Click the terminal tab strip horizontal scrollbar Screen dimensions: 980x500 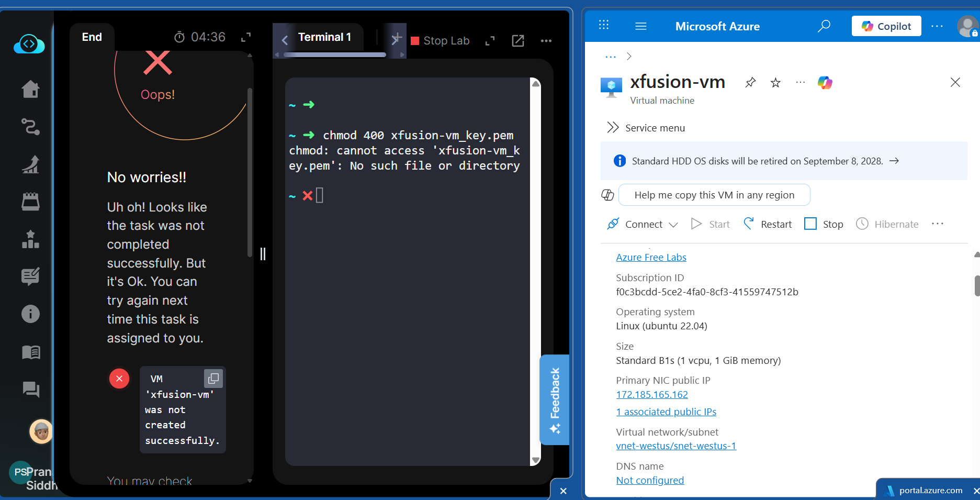[x=334, y=54]
